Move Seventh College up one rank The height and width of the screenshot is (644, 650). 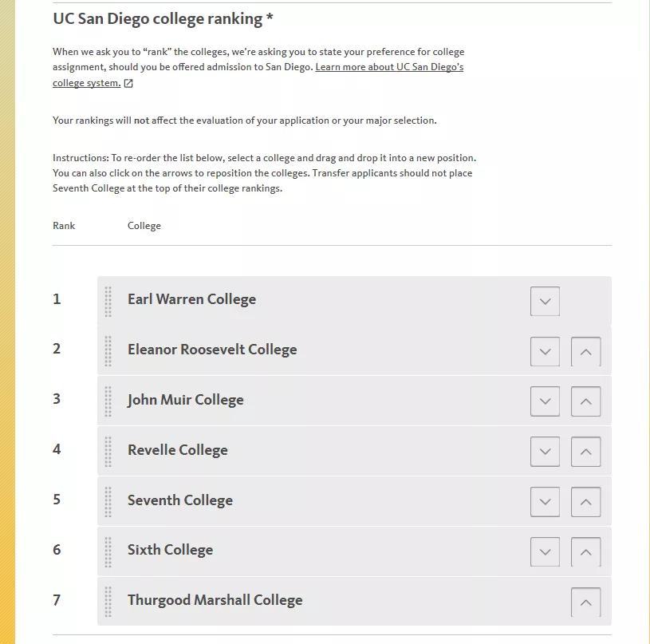tap(585, 502)
